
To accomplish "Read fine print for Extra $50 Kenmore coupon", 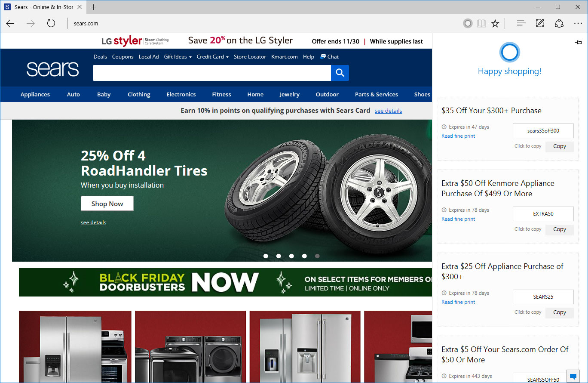I will (458, 219).
